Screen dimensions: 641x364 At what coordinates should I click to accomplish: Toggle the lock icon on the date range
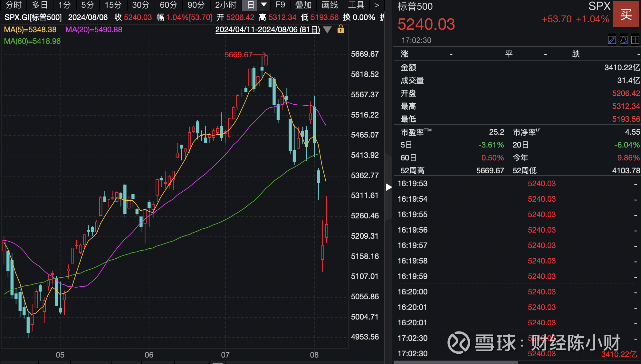341,30
